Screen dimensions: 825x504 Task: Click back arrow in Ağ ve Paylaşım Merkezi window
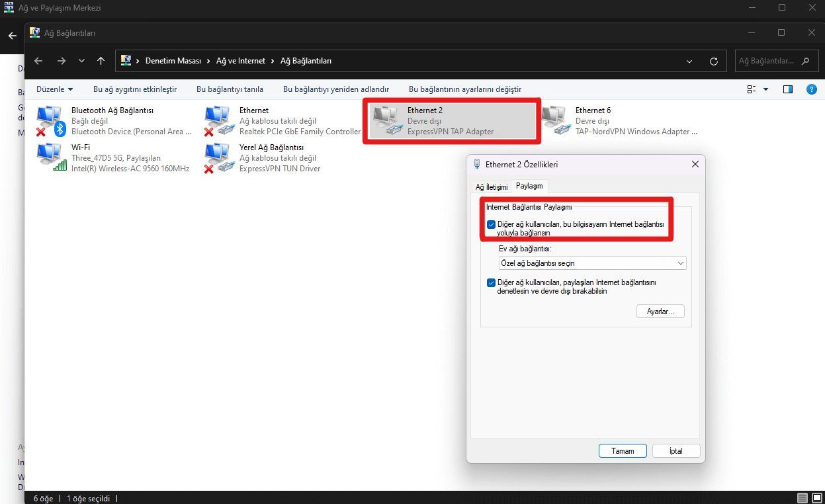tap(12, 35)
